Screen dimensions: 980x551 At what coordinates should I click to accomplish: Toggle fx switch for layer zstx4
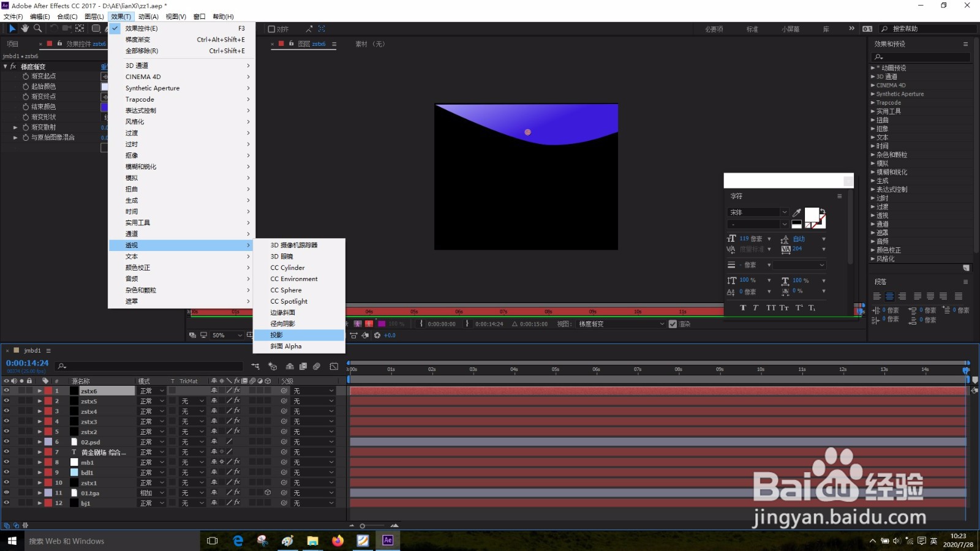[x=237, y=411]
